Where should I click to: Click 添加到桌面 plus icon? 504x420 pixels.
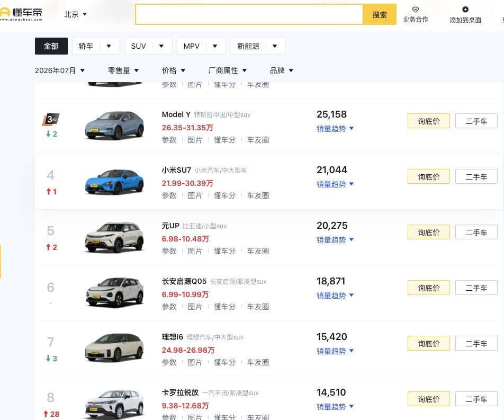click(465, 10)
